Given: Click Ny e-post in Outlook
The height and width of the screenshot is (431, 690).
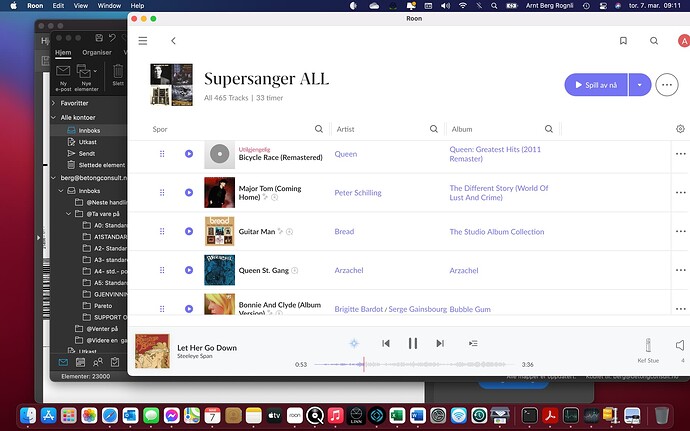Looking at the screenshot, I should click(x=63, y=77).
